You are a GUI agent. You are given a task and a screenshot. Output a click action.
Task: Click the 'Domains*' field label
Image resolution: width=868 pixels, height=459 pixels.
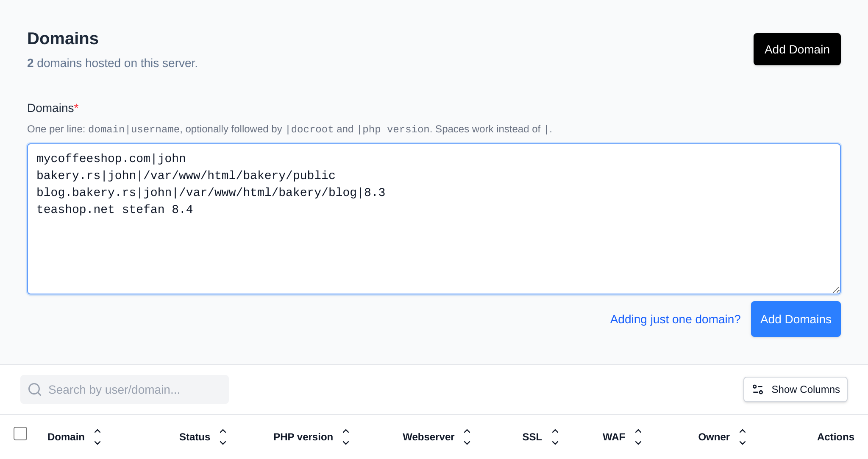53,108
